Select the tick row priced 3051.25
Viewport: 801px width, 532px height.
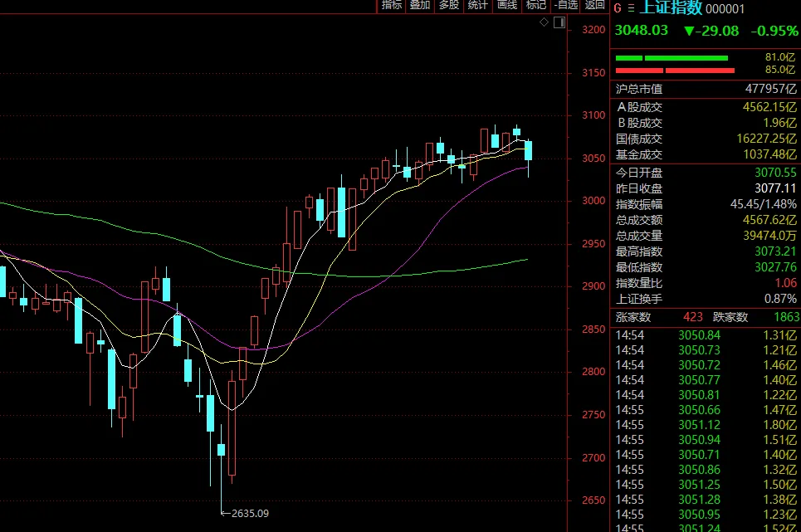click(x=706, y=485)
